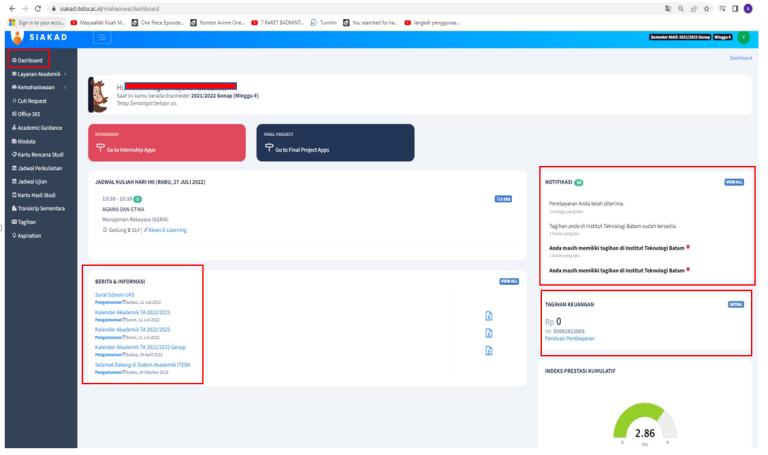Click the SIAKAD logo in header
Viewport: 768px width, 455px height.
[x=38, y=37]
